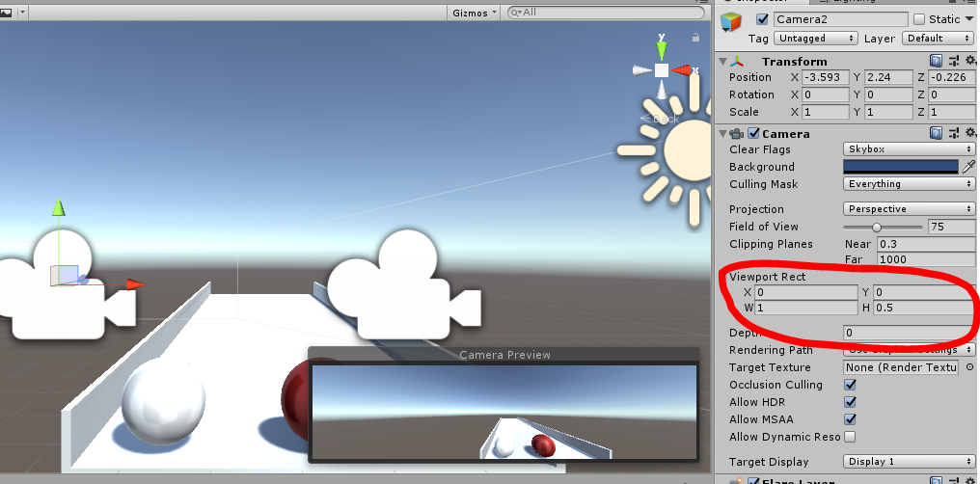
Task: Click the Field of View slider handle
Action: click(876, 227)
